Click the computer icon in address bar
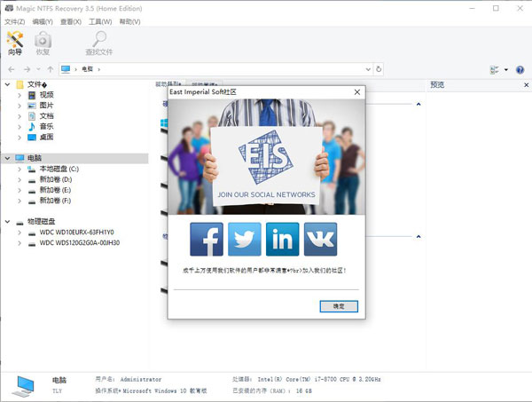 coord(66,69)
